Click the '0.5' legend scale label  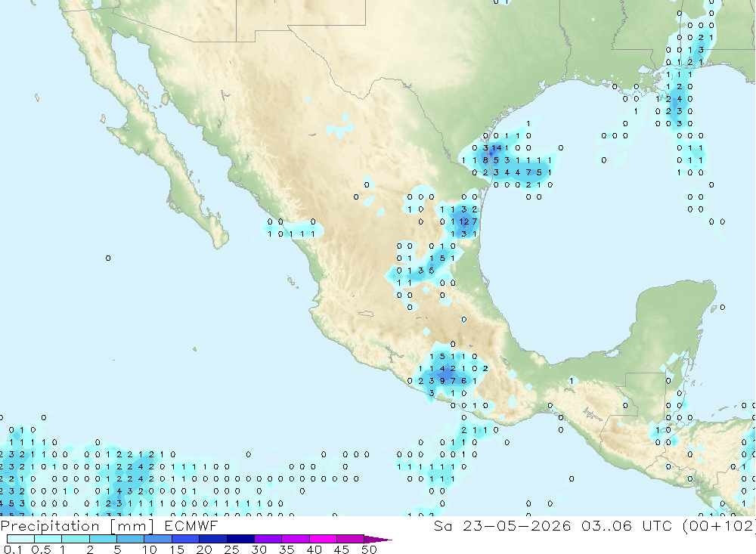41,549
